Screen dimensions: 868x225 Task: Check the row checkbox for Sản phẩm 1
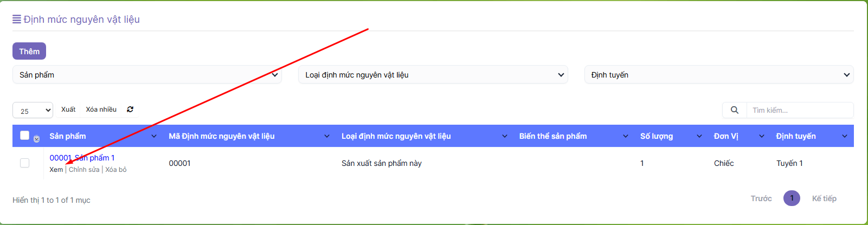[24, 163]
